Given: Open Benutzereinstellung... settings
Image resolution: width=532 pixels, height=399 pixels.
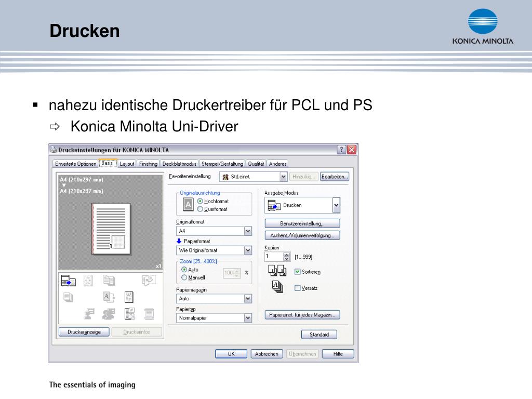Looking at the screenshot, I should click(x=302, y=223).
